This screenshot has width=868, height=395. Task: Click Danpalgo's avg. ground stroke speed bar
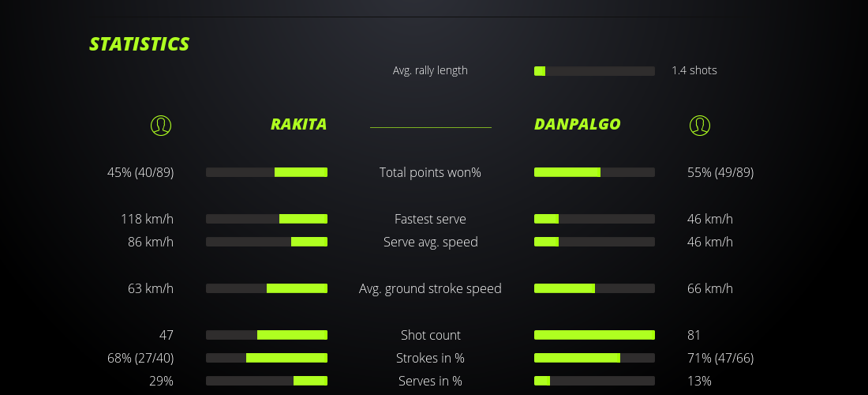[594, 288]
